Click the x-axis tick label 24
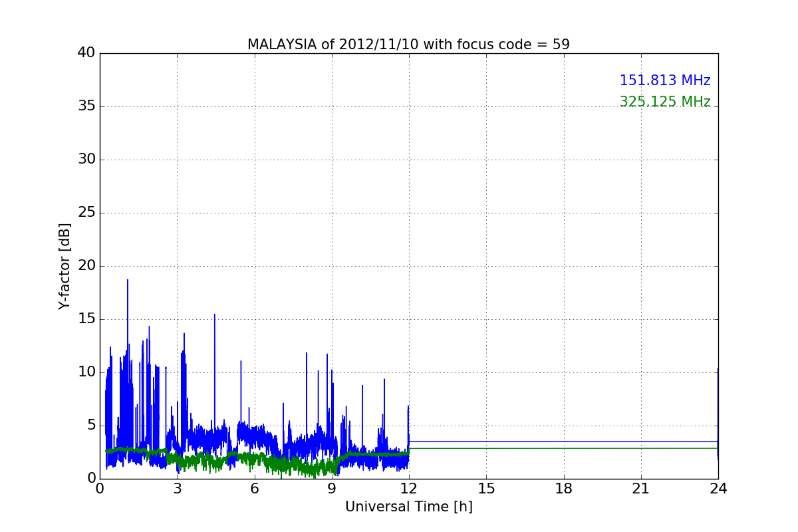The height and width of the screenshot is (532, 798). point(718,489)
